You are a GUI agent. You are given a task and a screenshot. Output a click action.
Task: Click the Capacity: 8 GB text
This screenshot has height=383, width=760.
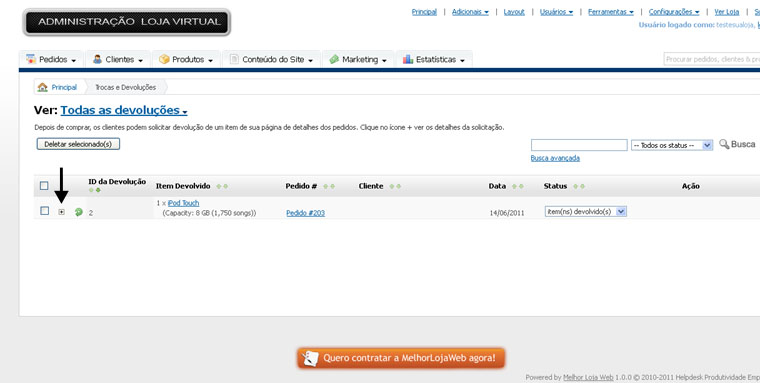pyautogui.click(x=209, y=213)
